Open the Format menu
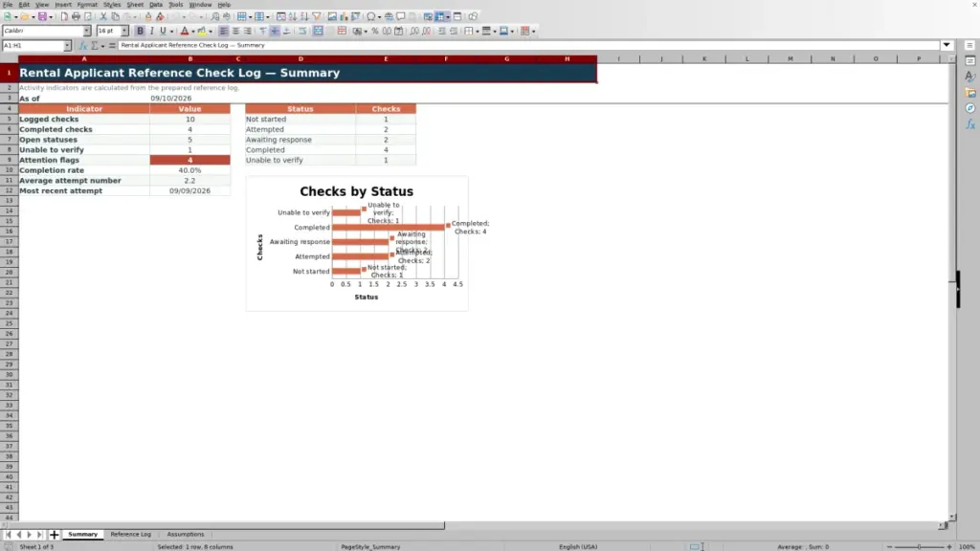The image size is (980, 551). (x=87, y=5)
